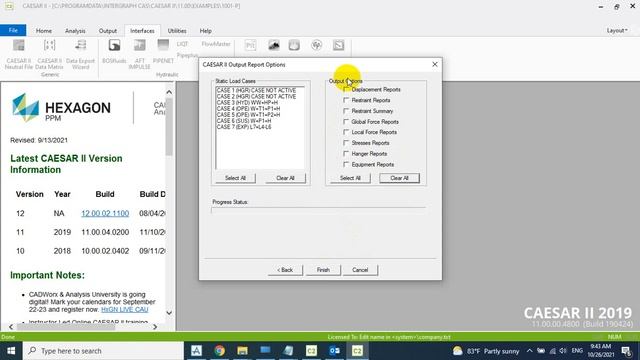Screen dimensions: 640x360
Task: Open build link 12.00.02.1100
Action: tap(105, 213)
